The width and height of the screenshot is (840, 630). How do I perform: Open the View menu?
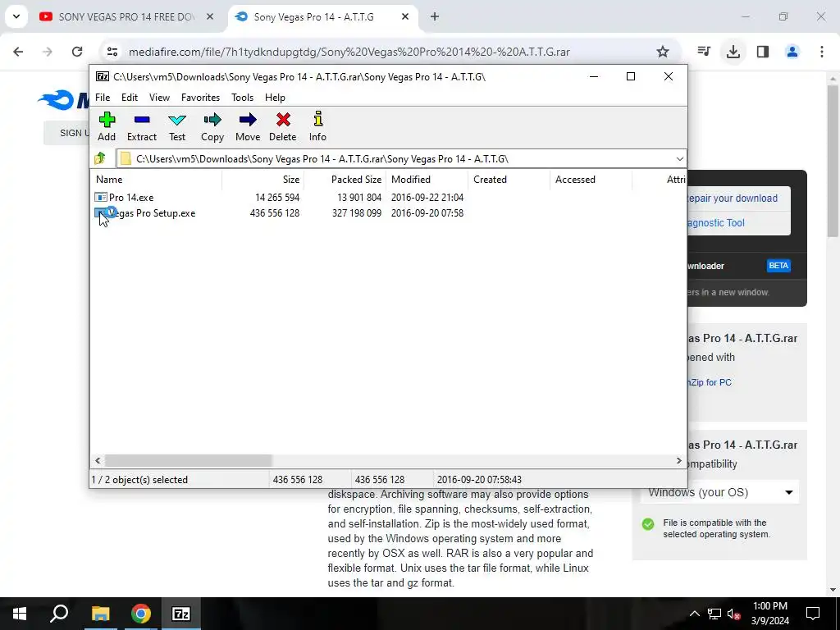click(x=159, y=98)
